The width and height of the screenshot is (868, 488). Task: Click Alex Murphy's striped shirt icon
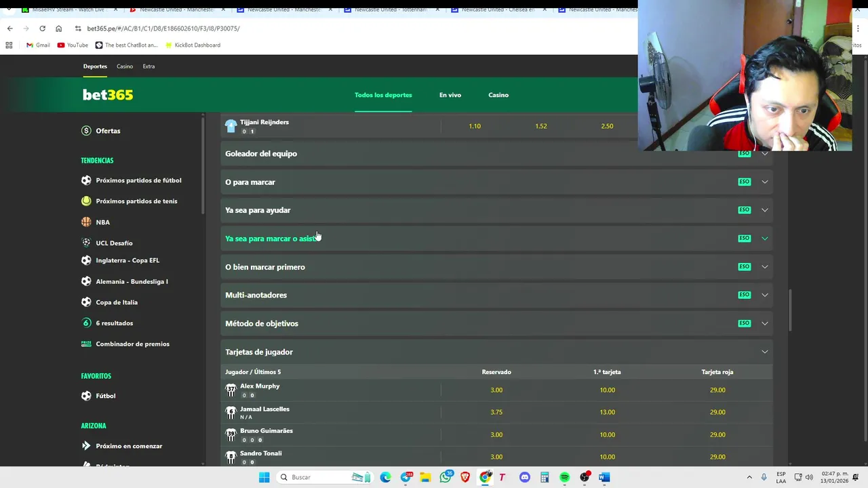click(x=231, y=390)
